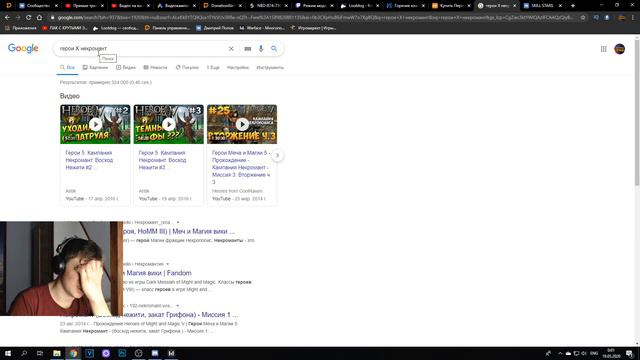Screen dimensions: 640x360
Task: Switch to Chrome on the taskbar
Action: (73, 353)
